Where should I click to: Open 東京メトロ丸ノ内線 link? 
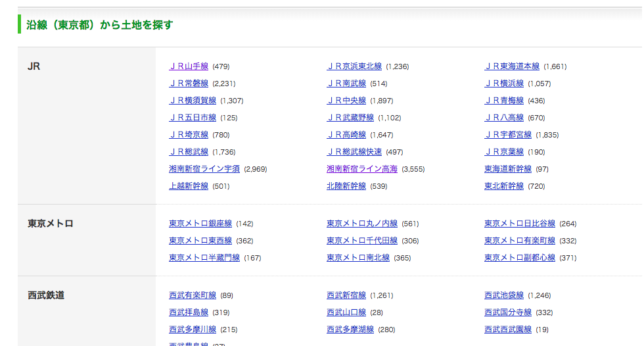click(362, 224)
